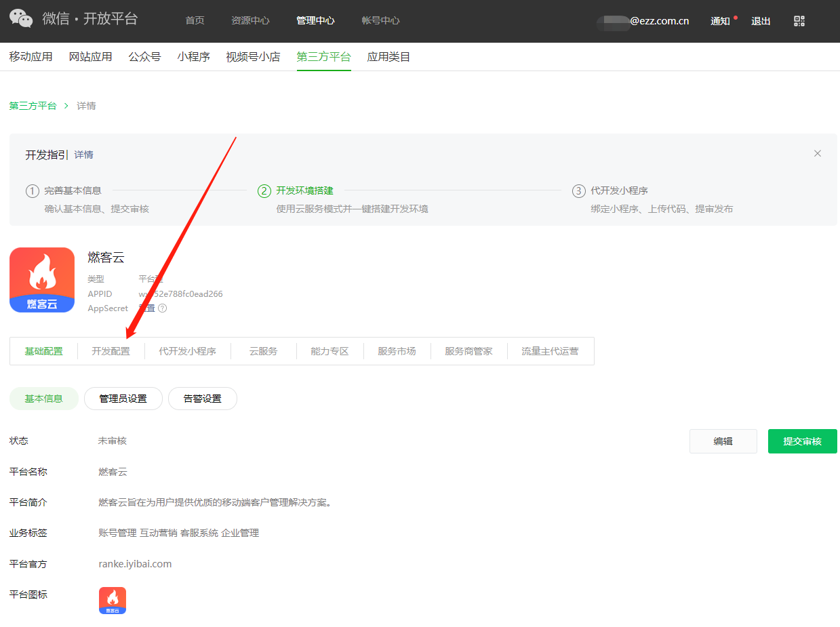
Task: Click 重置 link next to AppSecret
Action: [x=147, y=308]
